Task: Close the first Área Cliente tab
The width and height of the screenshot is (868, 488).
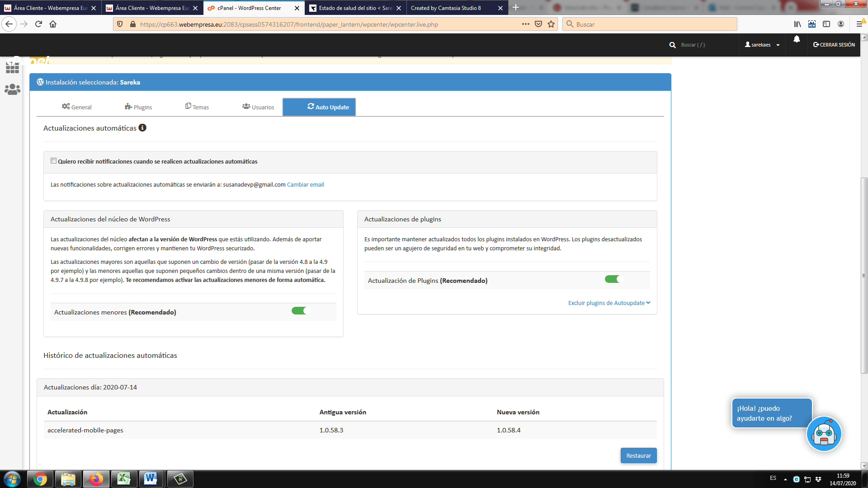Action: click(94, 8)
